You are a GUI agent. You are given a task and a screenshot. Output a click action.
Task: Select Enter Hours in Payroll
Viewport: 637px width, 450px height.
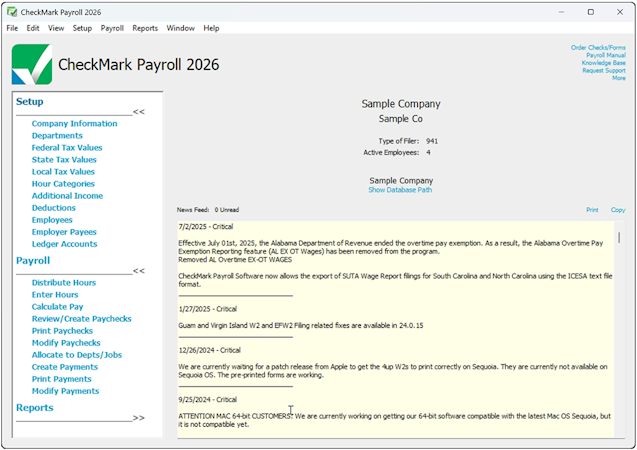click(x=55, y=295)
